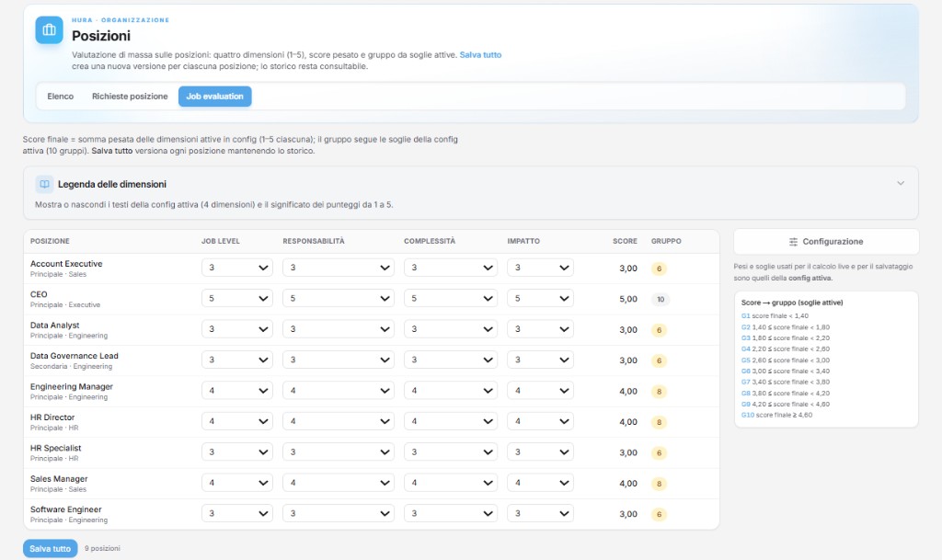
Task: Open Responsabilità dropdown for CEO
Action: click(339, 298)
